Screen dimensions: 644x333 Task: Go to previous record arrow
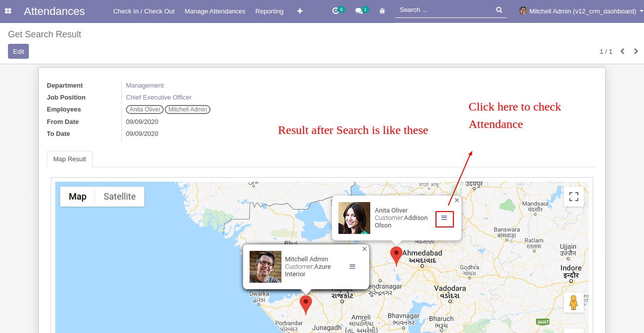pos(622,51)
